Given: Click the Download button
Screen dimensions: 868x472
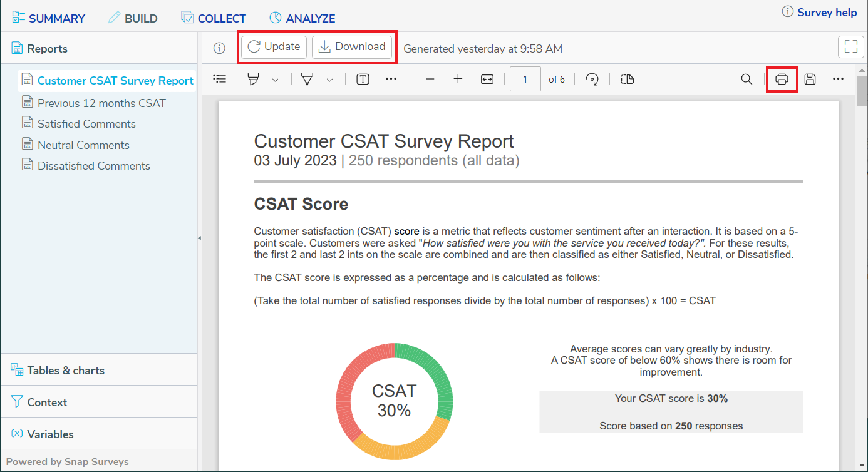Looking at the screenshot, I should (352, 47).
